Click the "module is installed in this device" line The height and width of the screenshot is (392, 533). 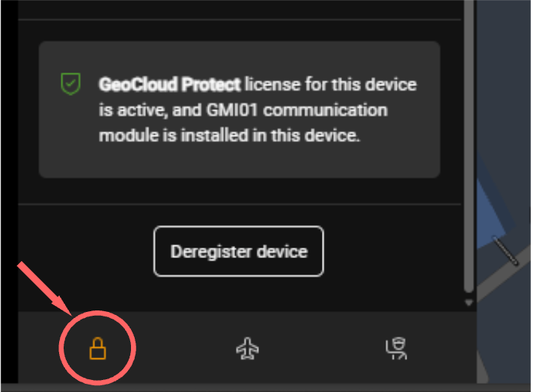point(230,137)
